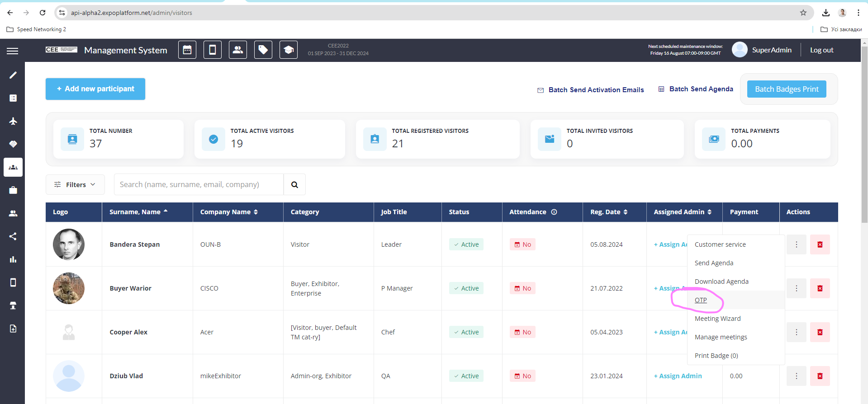
Task: Delete Bandera Stepan with red button
Action: 820,244
